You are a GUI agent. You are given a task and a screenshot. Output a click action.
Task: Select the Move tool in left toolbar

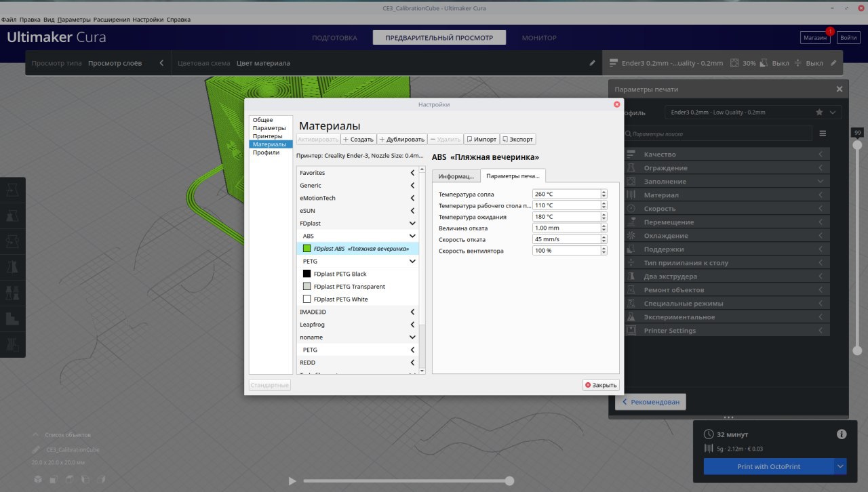pos(13,190)
